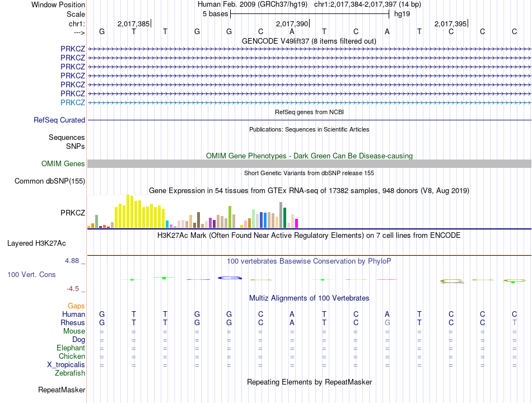
Task: Click the 2,017,390 position marker
Action: click(x=292, y=24)
